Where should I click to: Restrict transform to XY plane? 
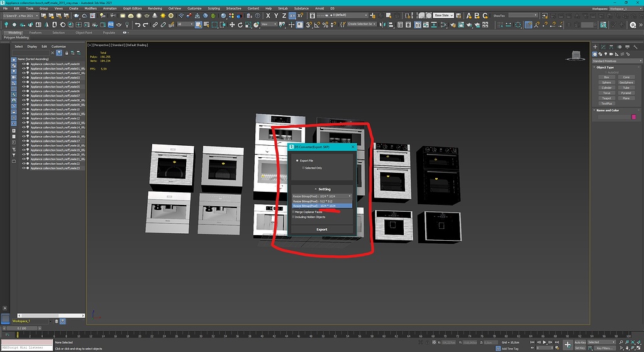pos(292,16)
